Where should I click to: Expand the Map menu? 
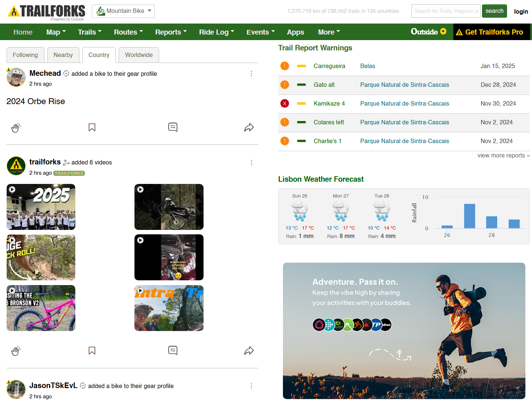point(56,32)
